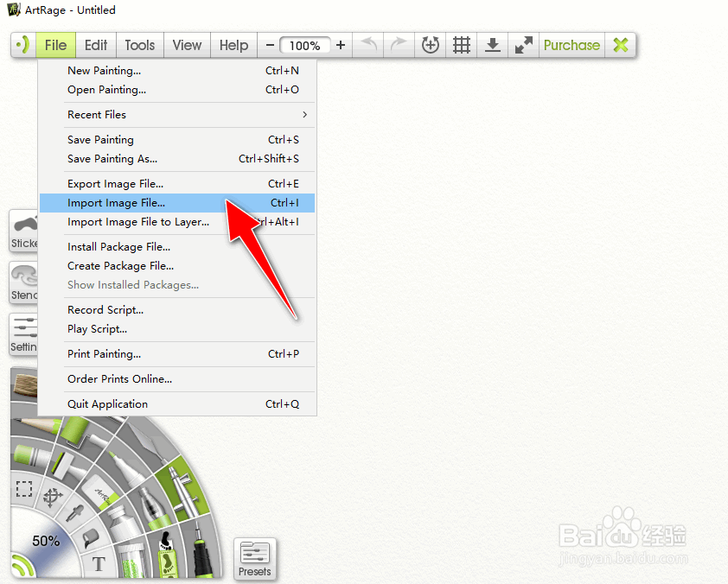Open the Edit menu

(96, 45)
